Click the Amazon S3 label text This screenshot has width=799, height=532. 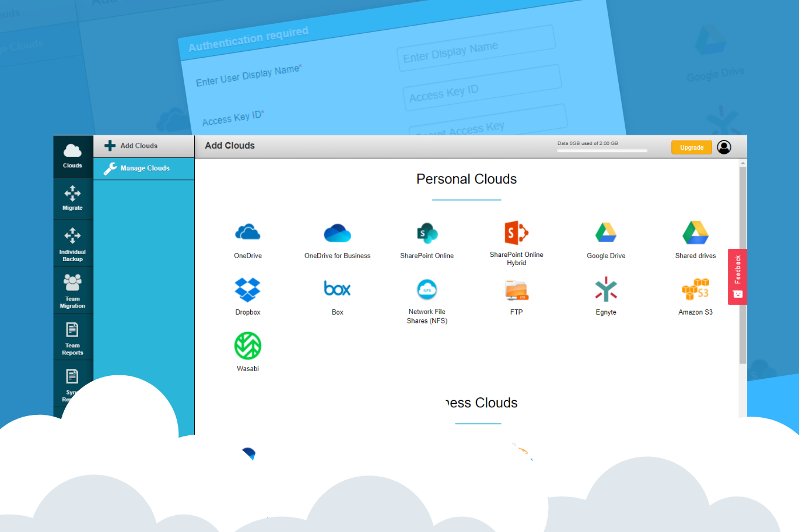695,312
